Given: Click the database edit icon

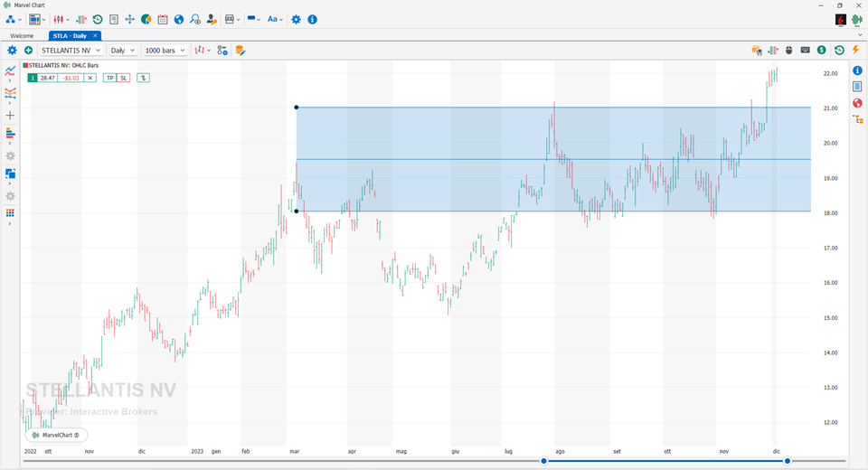Looking at the screenshot, I should 241,51.
